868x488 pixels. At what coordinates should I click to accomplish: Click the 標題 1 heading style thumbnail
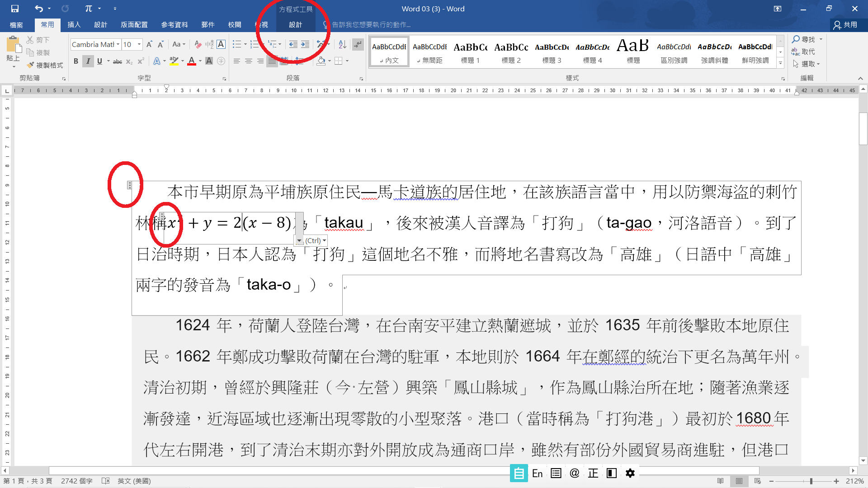click(x=470, y=52)
